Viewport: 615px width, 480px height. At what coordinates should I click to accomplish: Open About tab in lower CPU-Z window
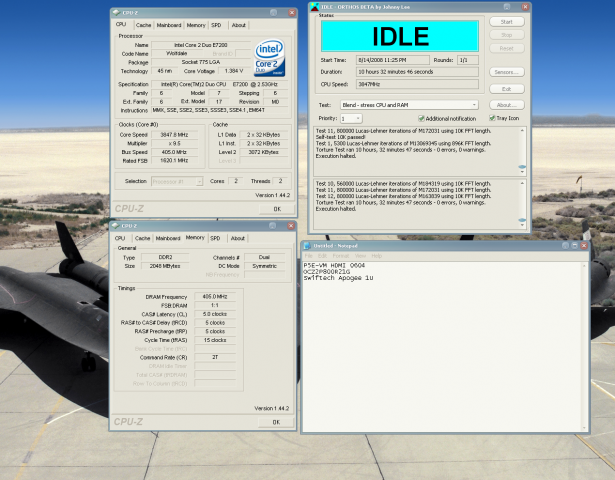click(237, 238)
